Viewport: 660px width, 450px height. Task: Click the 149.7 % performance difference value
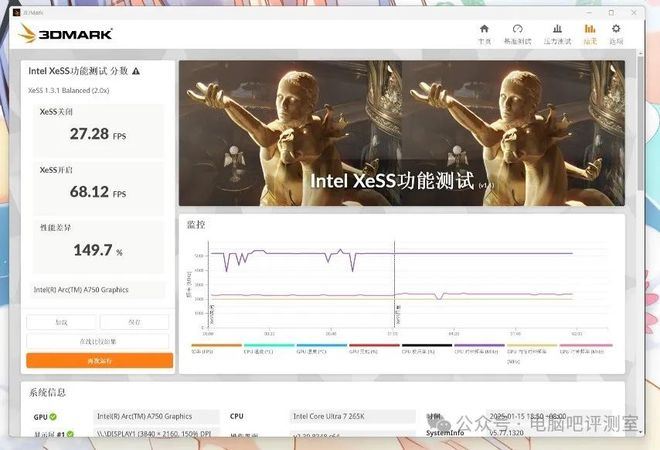pos(98,250)
